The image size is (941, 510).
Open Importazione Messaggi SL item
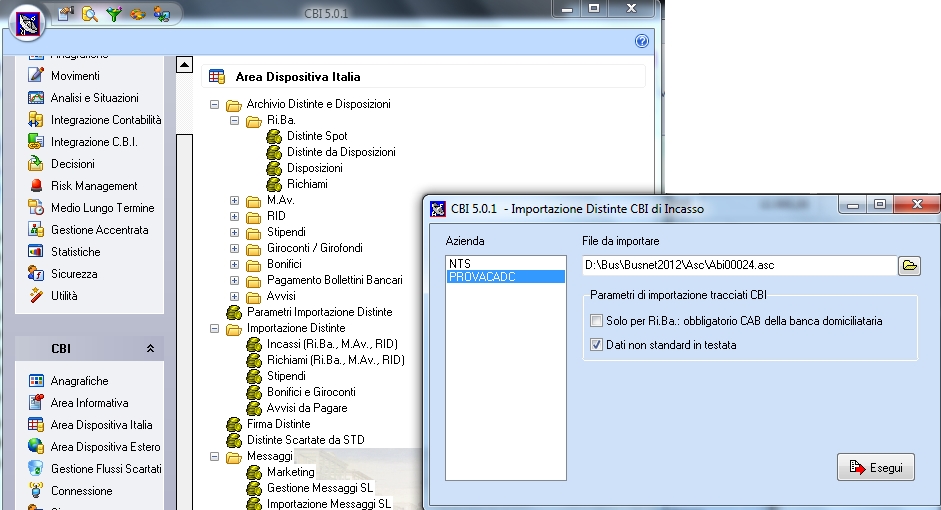(x=328, y=504)
